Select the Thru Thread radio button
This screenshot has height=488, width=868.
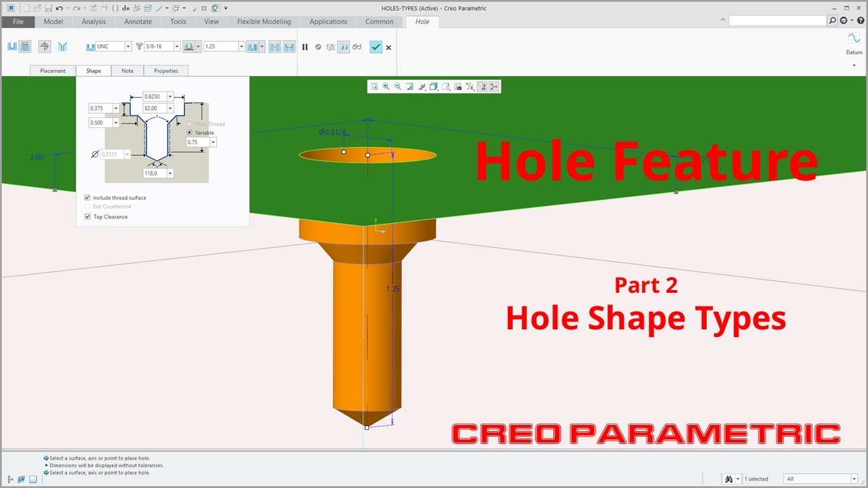pyautogui.click(x=189, y=124)
